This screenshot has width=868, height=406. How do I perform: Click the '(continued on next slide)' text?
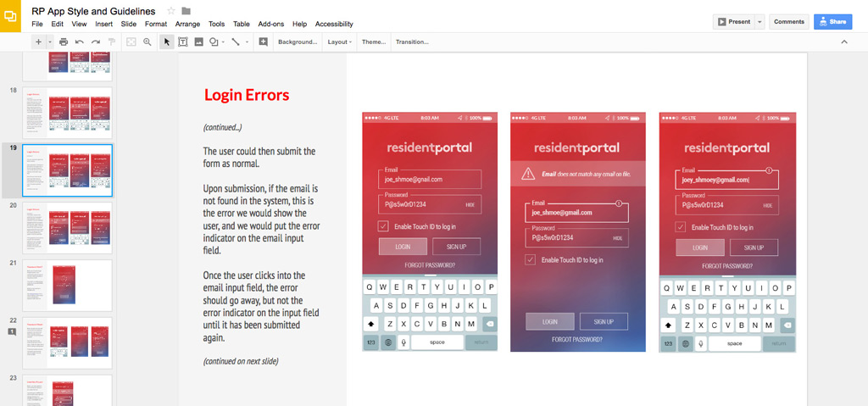click(241, 362)
